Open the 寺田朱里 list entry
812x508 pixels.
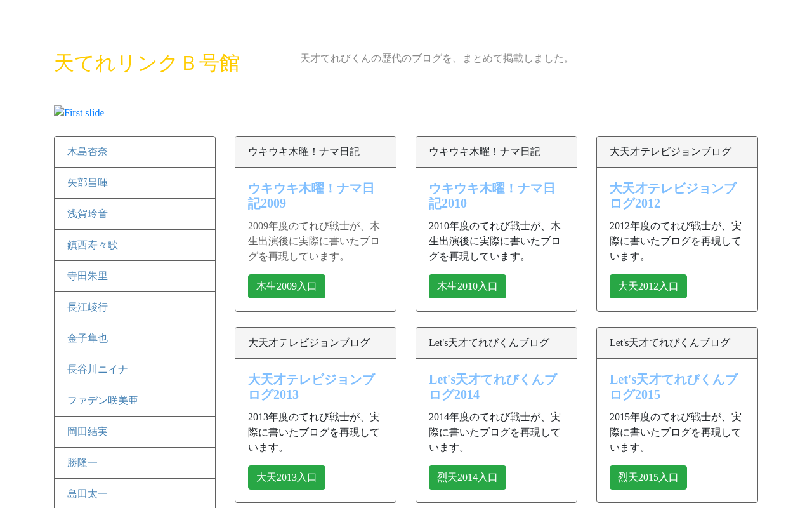tap(134, 276)
